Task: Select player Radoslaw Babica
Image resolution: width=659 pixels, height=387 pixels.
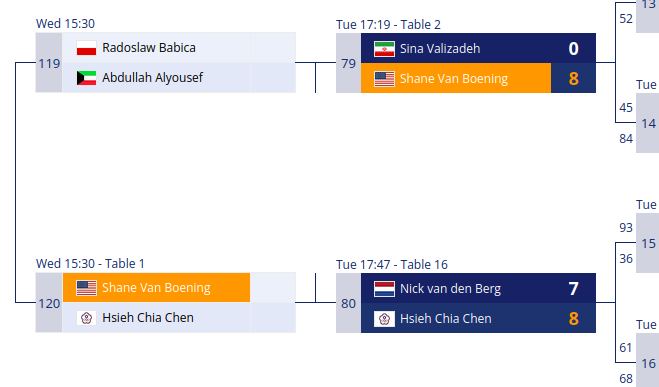Action: [x=149, y=48]
